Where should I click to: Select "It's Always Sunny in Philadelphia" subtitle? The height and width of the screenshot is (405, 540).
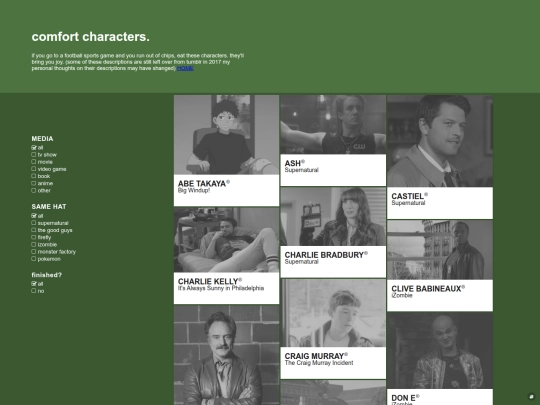tap(221, 288)
